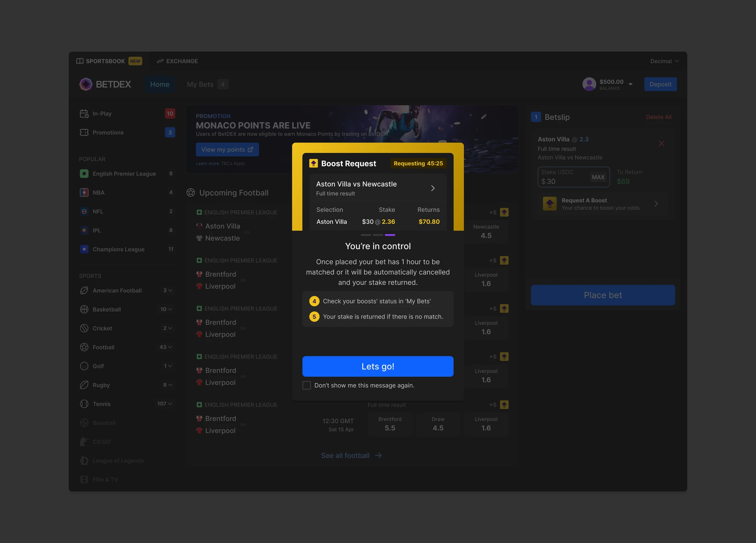Switch to the My Bets tab
The image size is (756, 543).
tap(200, 84)
